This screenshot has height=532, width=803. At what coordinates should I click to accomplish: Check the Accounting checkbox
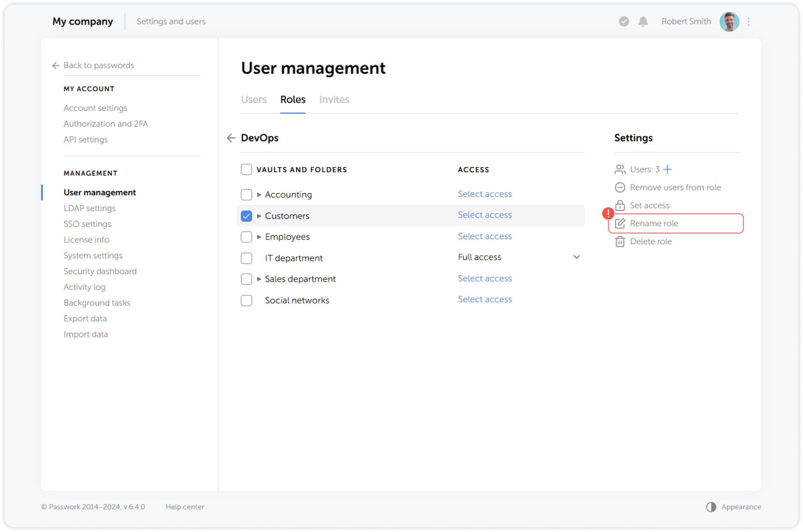[x=246, y=195]
